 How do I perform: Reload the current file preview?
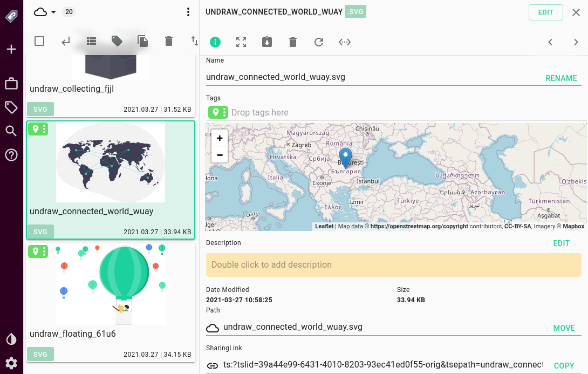point(319,42)
